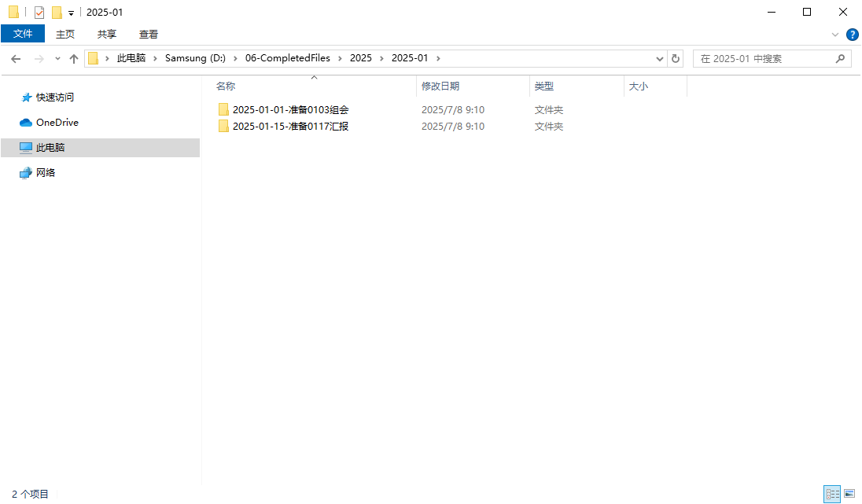Switch to the 查看 ribbon tab
862x504 pixels.
(149, 34)
